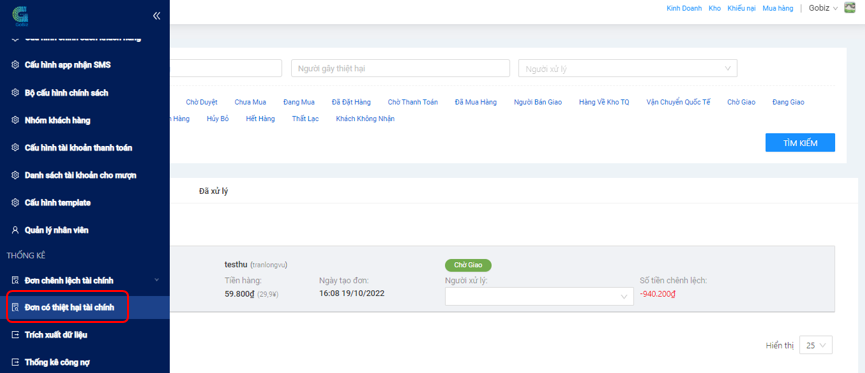Screen dimensions: 865x373
Task: Collapse the sidebar with double chevron icon
Action: (156, 16)
